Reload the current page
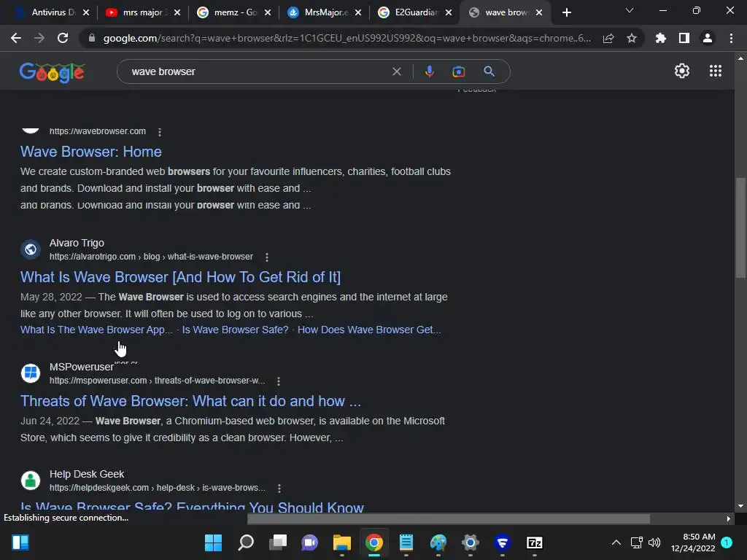 (63, 38)
